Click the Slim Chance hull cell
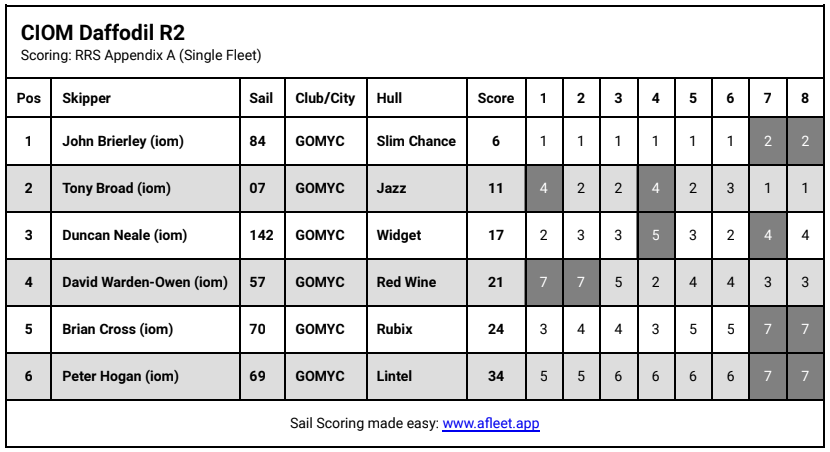Screen dimensions: 830x452 [x=416, y=141]
